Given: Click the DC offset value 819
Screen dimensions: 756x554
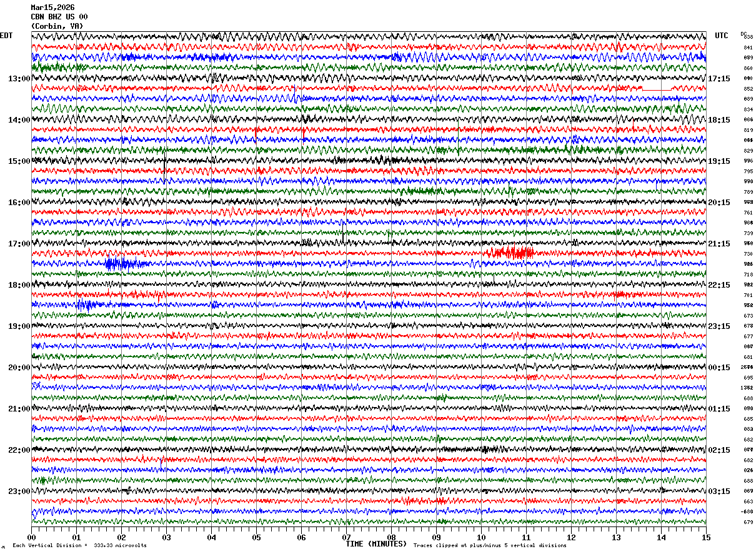Looking at the screenshot, I should tap(748, 130).
